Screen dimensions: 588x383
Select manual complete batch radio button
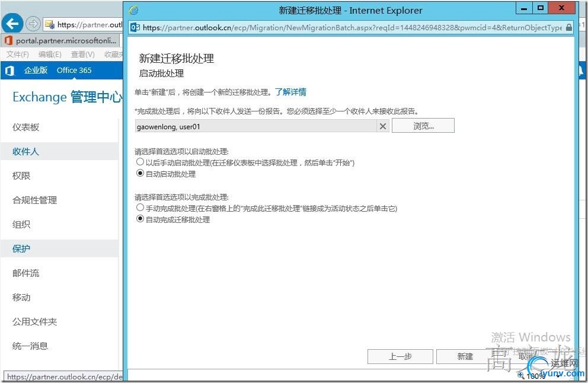tap(140, 208)
